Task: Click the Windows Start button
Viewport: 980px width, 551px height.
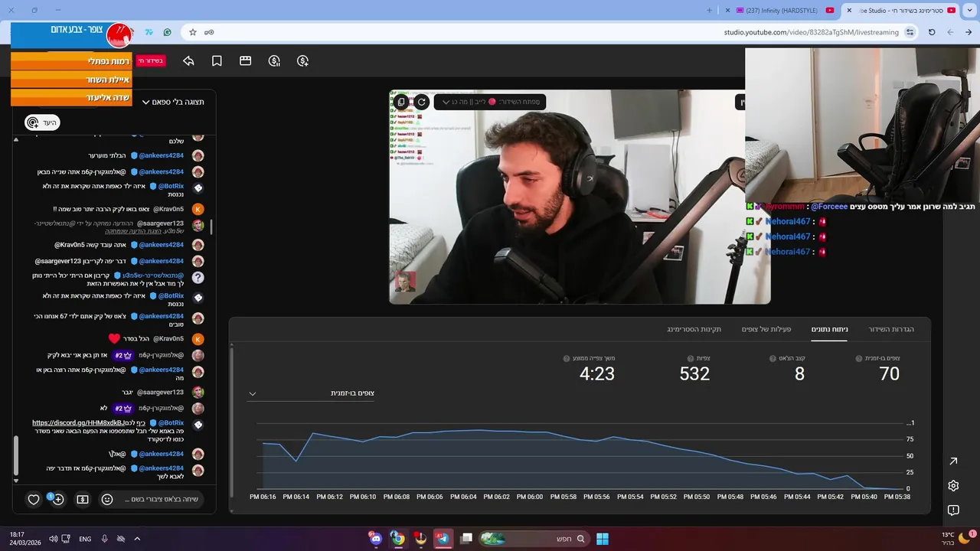Action: click(603, 539)
